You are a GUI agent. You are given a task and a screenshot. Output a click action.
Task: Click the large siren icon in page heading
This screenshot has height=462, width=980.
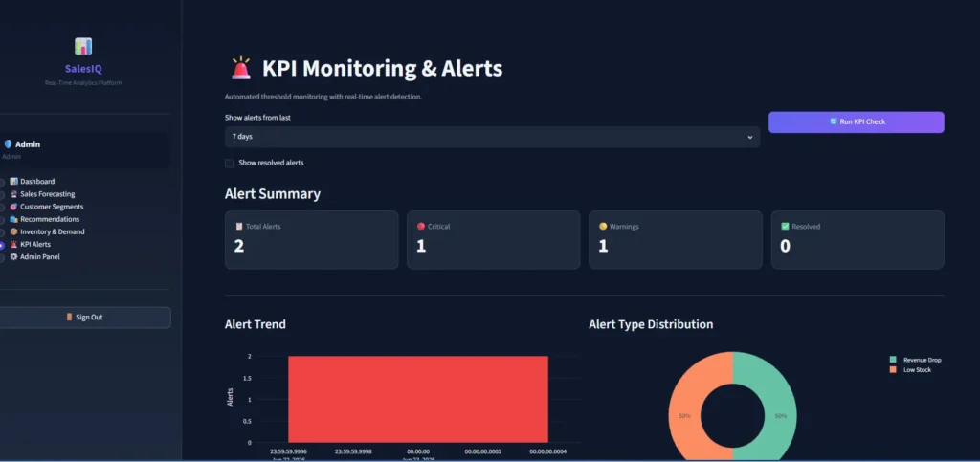[x=240, y=69]
